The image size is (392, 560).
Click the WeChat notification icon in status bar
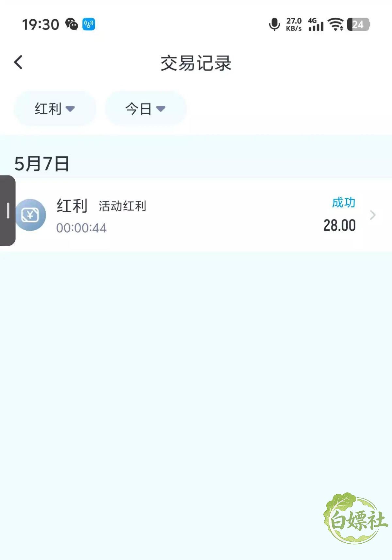coord(72,24)
